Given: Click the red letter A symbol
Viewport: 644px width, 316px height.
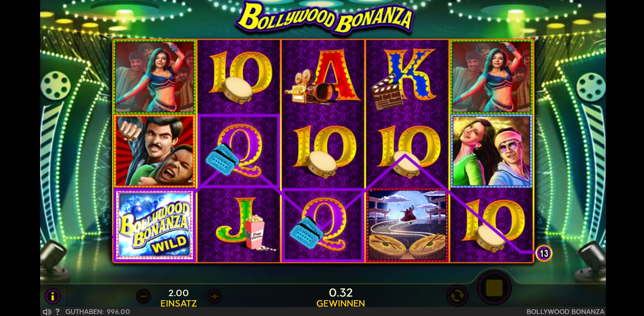Looking at the screenshot, I should 323,77.
